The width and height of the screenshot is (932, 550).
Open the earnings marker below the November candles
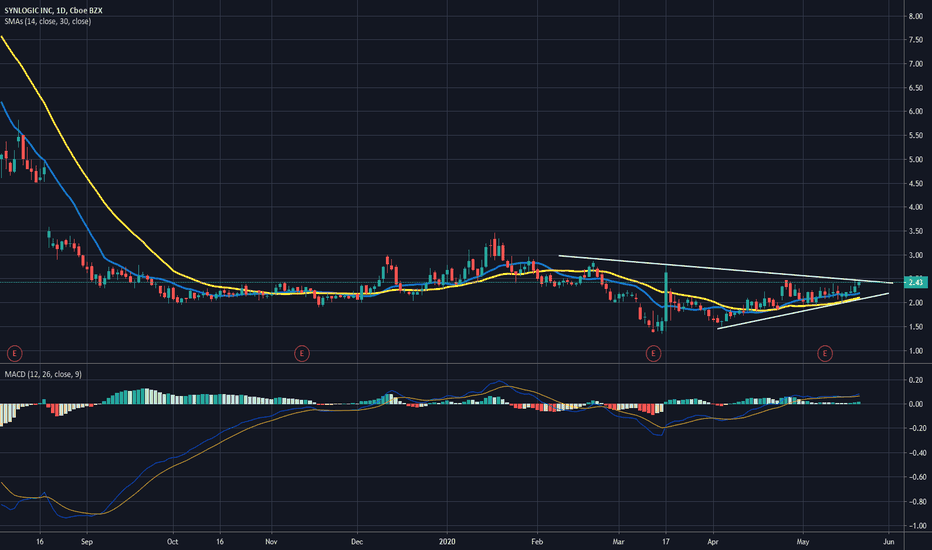302,354
